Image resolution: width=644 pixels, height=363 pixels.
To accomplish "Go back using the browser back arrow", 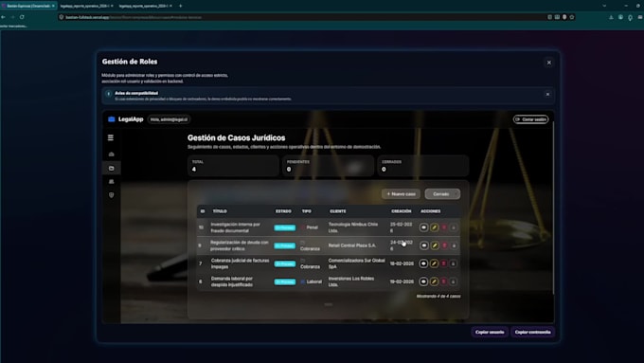I will tap(3, 17).
